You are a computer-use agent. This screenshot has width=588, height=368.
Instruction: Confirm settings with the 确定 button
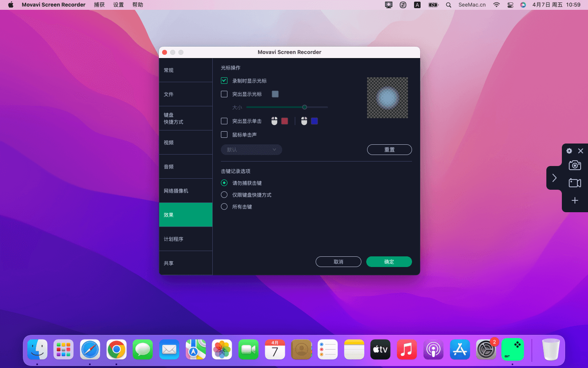pos(389,262)
